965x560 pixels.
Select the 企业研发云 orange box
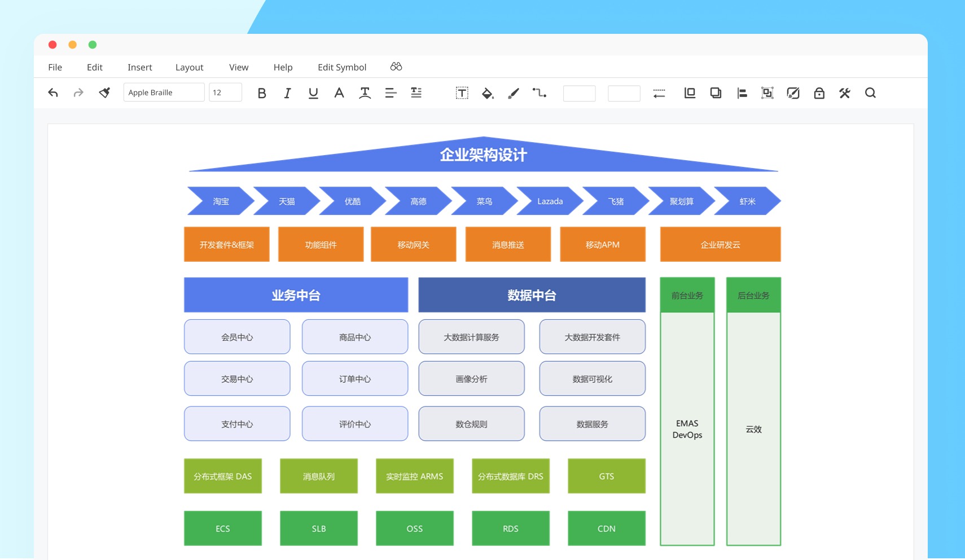coord(721,244)
